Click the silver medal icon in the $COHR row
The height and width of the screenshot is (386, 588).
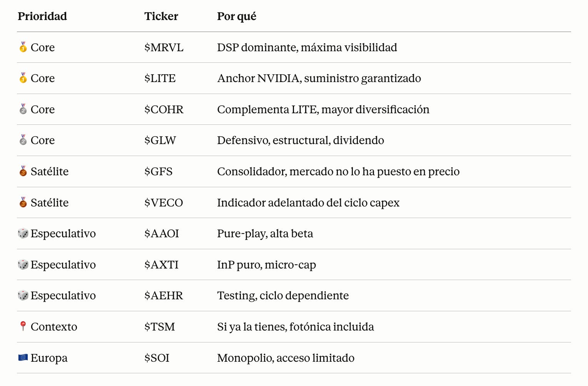tap(23, 109)
